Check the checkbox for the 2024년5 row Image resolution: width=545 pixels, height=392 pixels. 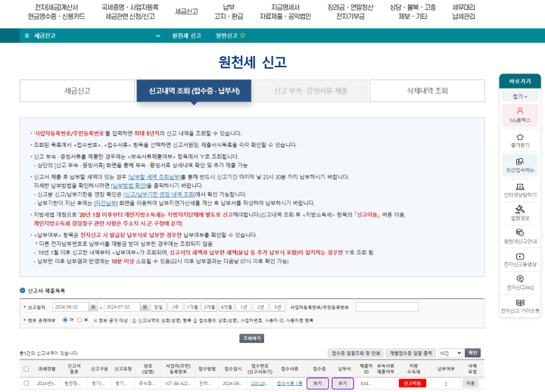pos(26,383)
